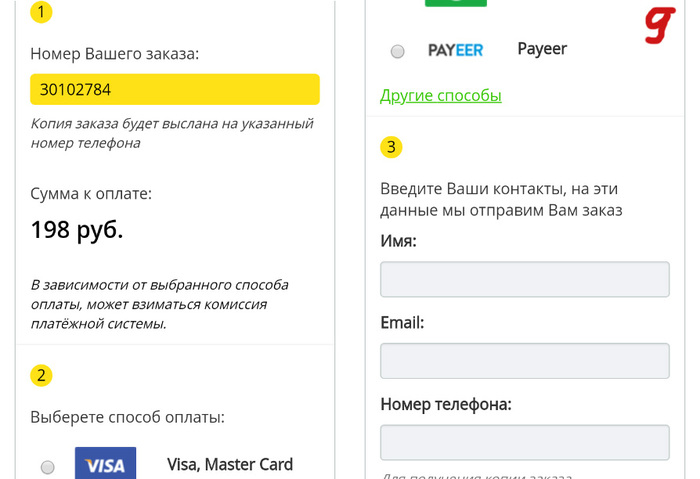Focus the Номер телефона input field
This screenshot has width=700, height=479.
(524, 442)
